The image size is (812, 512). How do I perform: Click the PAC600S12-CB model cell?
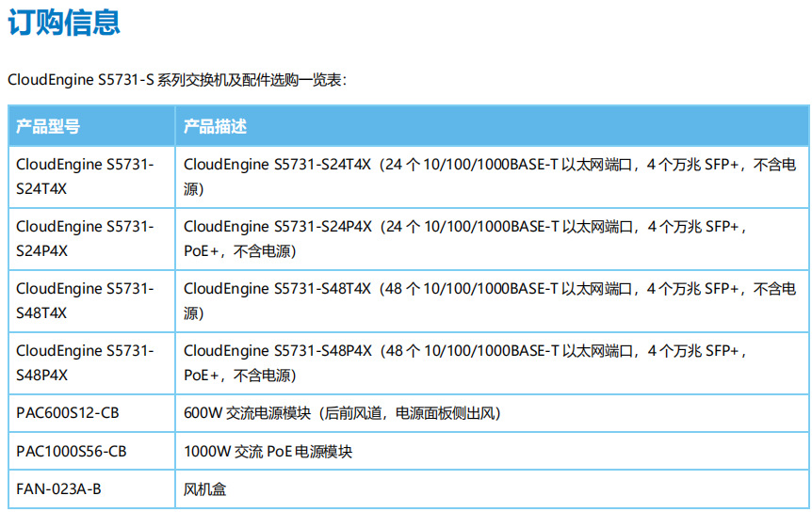91,413
